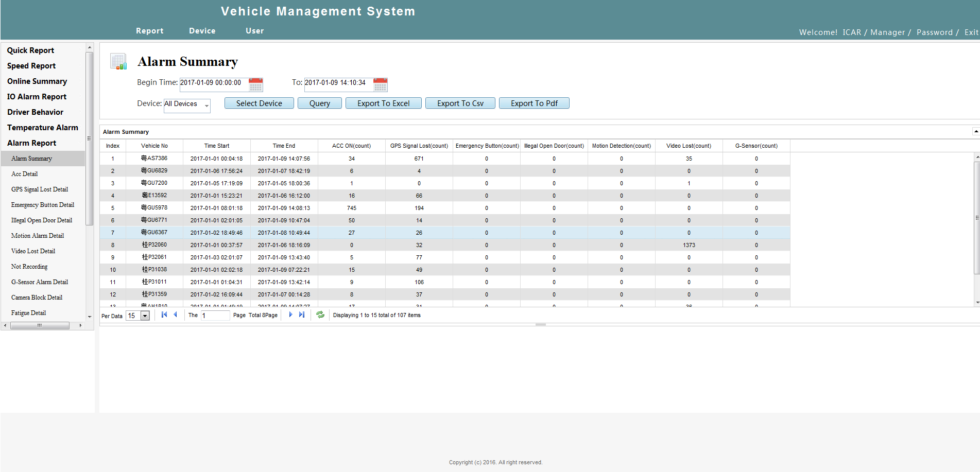Open the Report menu
The image size is (980, 472).
tap(150, 31)
